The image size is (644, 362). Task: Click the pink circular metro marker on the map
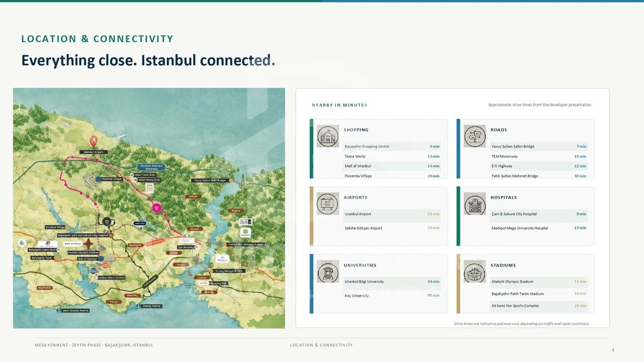[157, 208]
